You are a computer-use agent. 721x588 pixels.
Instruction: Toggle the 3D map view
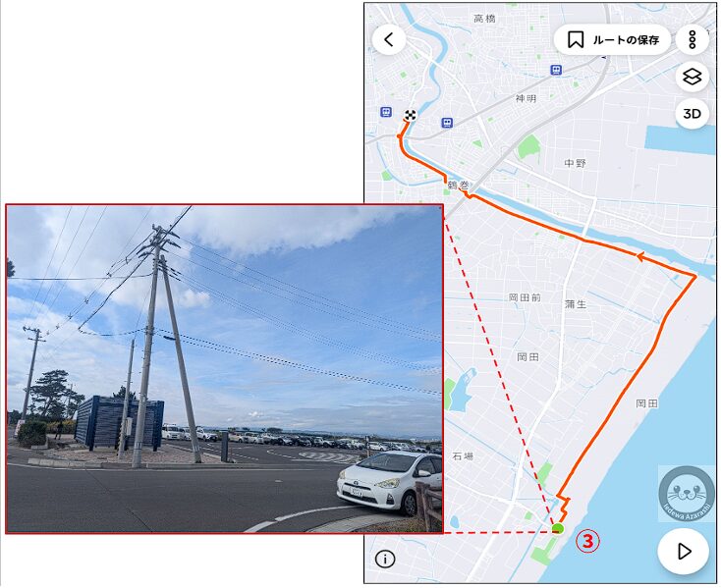693,114
